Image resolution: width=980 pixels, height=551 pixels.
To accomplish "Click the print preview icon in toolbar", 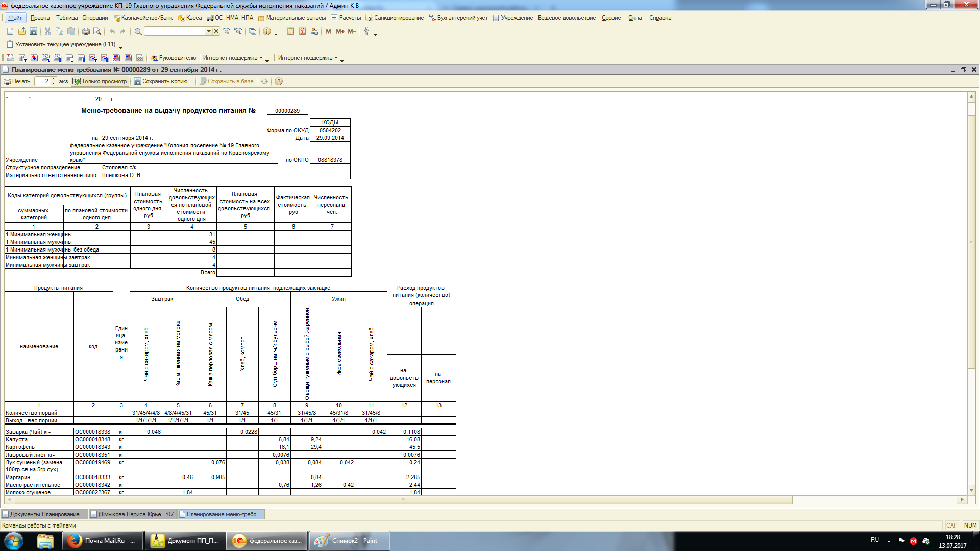I will (x=97, y=31).
